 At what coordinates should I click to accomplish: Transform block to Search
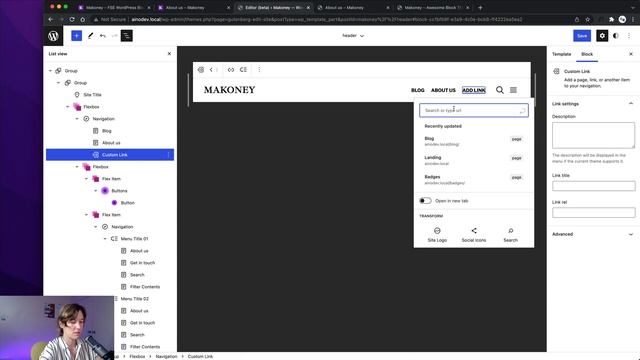[x=511, y=235]
